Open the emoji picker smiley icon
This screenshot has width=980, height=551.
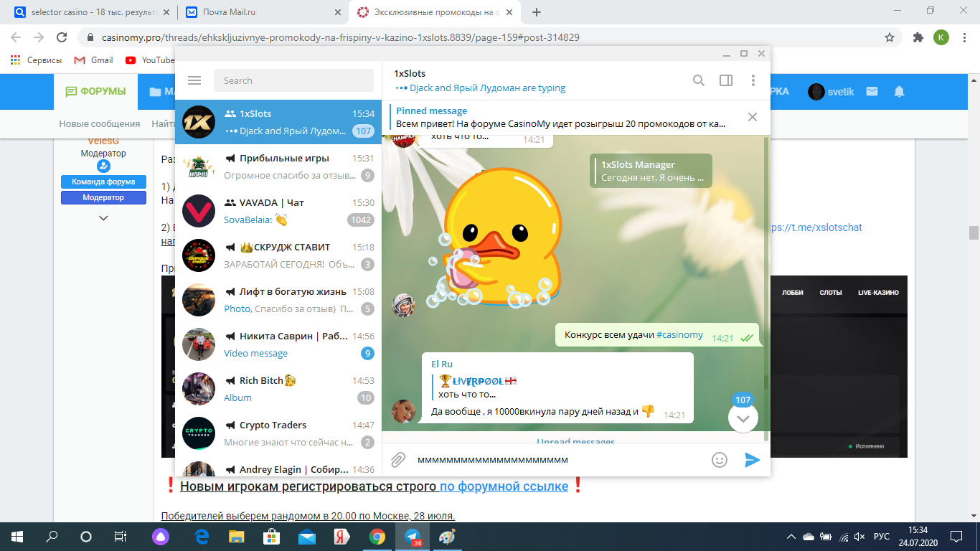coord(719,460)
